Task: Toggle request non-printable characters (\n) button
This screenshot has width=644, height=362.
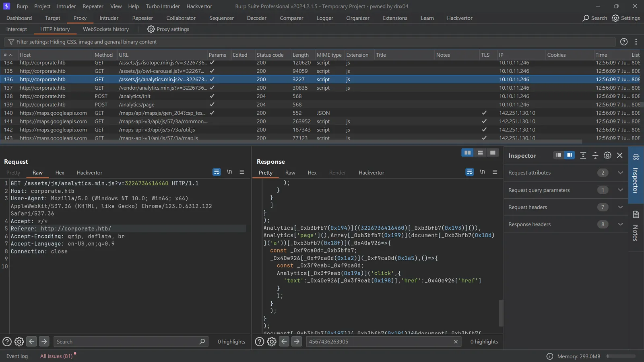Action: click(229, 172)
